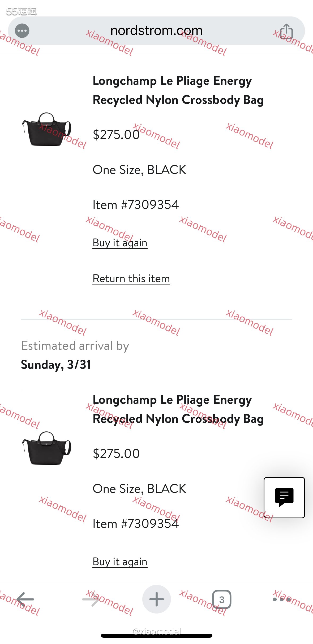The width and height of the screenshot is (313, 644).
Task: Click Buy it again for first bag
Action: tap(120, 243)
